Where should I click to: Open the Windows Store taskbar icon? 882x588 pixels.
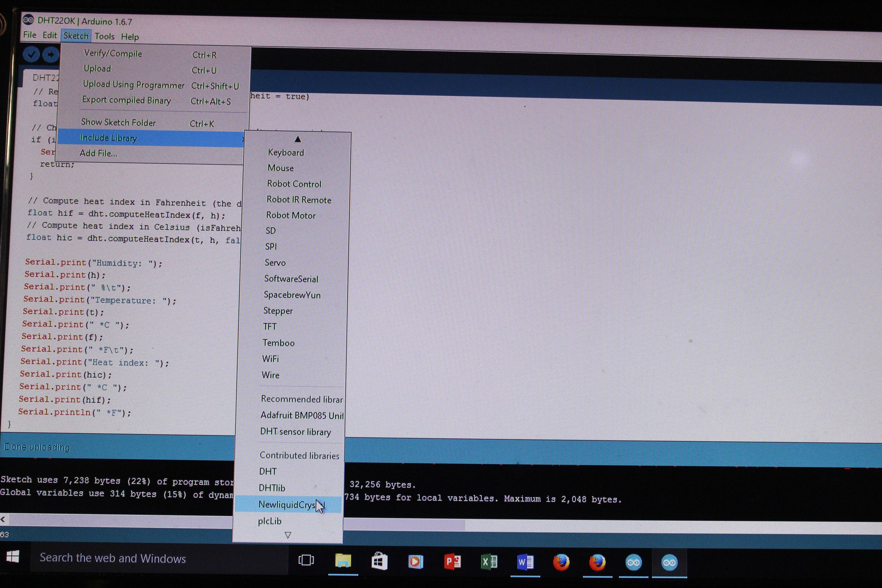379,562
